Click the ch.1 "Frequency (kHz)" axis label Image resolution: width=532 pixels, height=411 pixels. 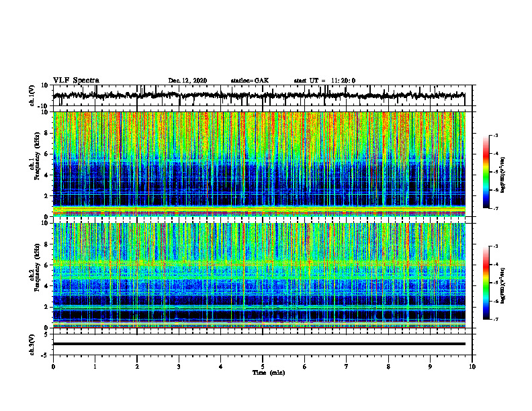coord(37,156)
